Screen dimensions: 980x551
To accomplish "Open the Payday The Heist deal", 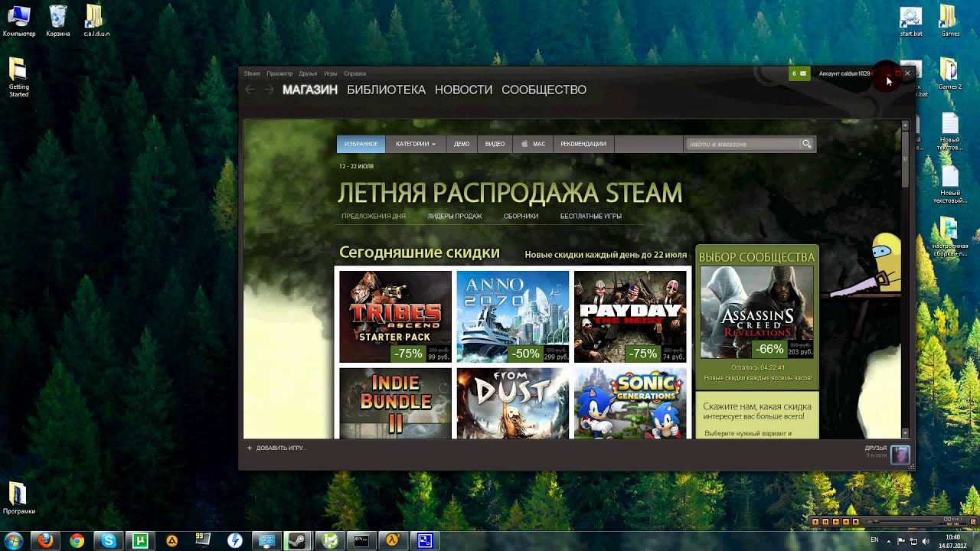I will [630, 316].
